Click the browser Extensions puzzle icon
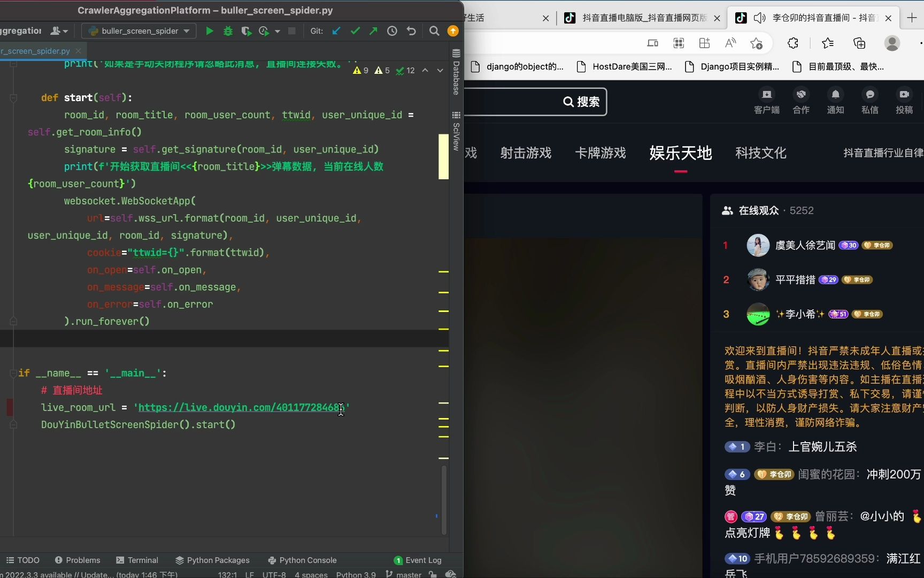The width and height of the screenshot is (924, 578). tap(793, 43)
